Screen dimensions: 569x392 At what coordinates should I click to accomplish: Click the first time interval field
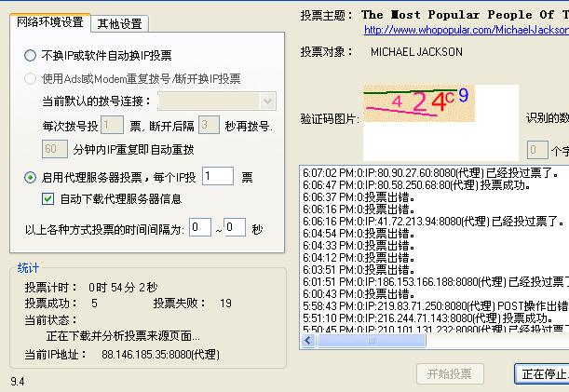tap(200, 227)
